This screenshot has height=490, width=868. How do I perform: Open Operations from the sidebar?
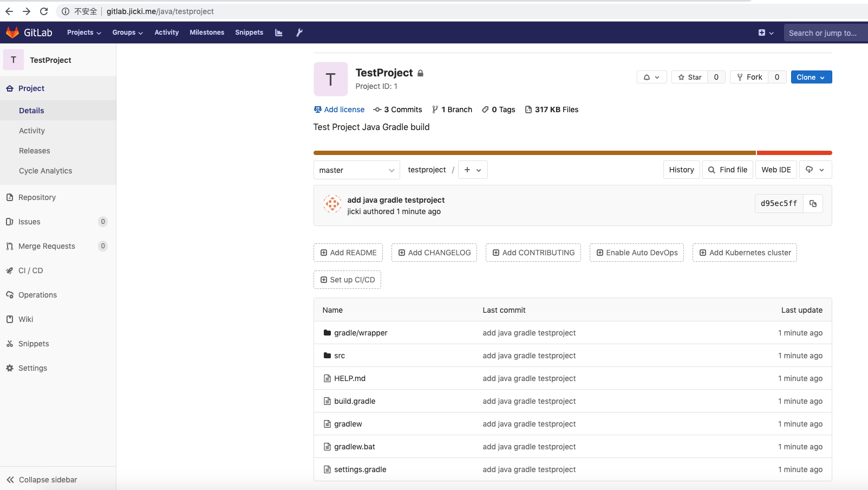click(x=37, y=294)
